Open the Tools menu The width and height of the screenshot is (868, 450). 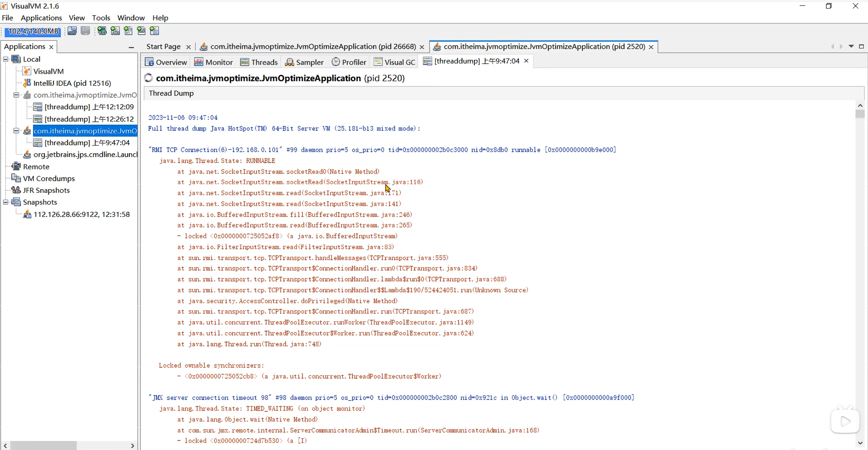(x=101, y=18)
